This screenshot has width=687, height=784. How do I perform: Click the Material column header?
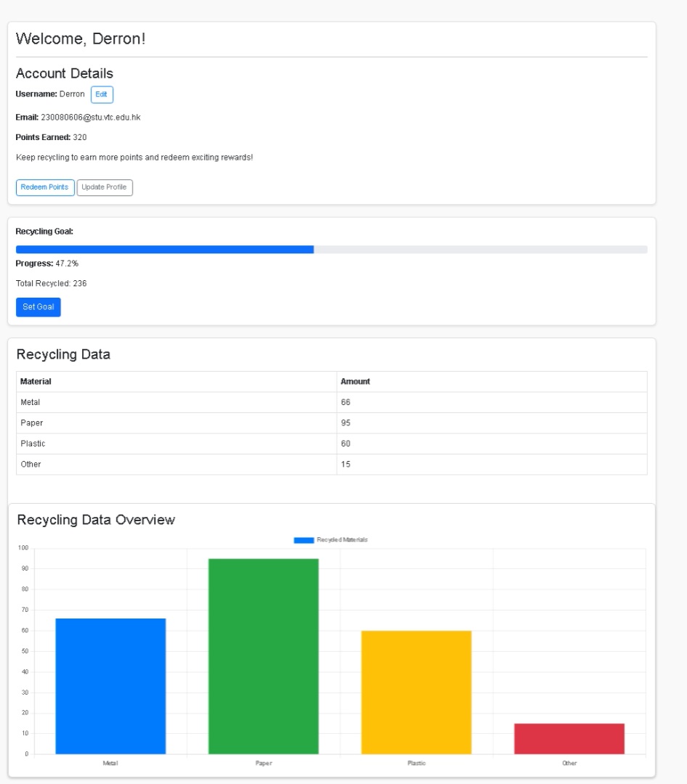(x=36, y=381)
